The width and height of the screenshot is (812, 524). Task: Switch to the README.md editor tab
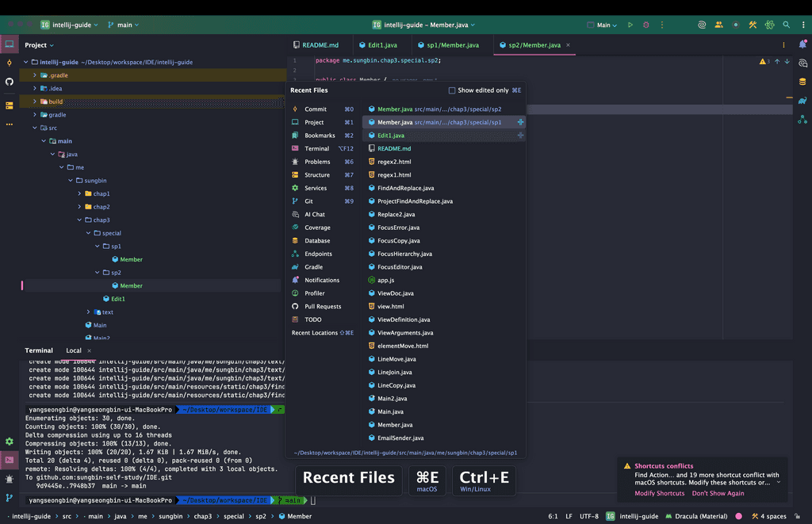316,45
